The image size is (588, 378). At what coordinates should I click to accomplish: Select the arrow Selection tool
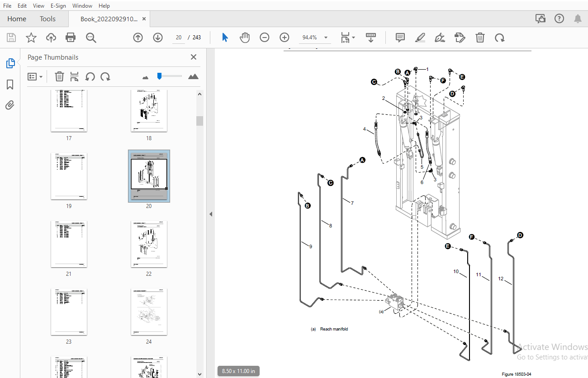point(225,38)
